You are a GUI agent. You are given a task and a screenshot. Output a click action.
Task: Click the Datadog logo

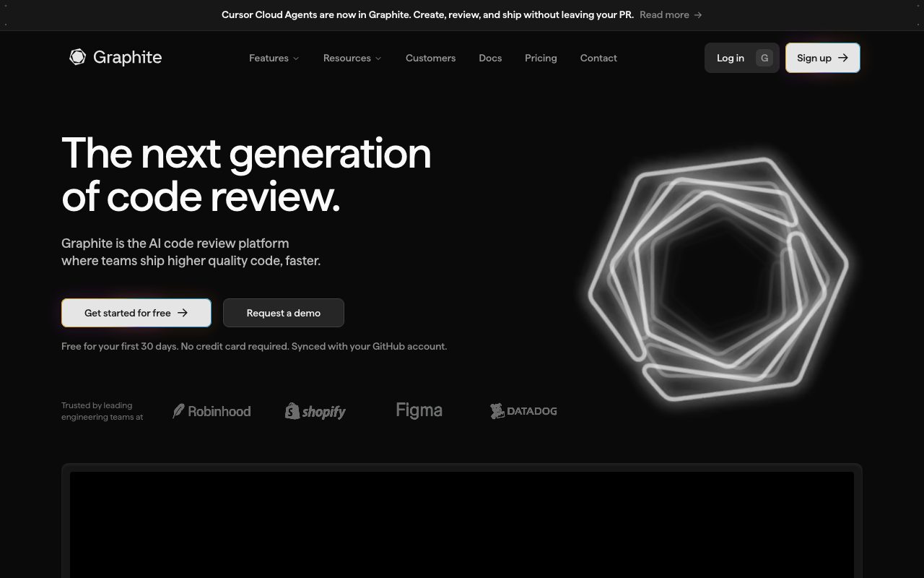pos(523,411)
